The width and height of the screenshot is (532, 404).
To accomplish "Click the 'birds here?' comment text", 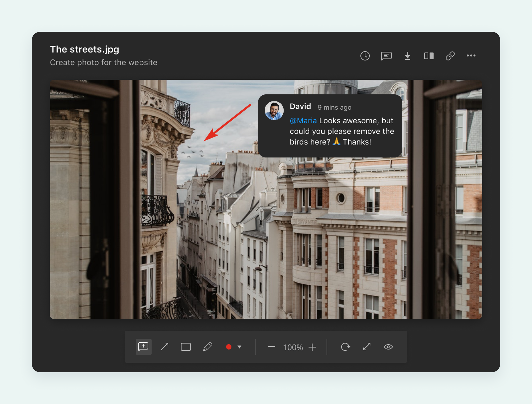I will point(310,142).
